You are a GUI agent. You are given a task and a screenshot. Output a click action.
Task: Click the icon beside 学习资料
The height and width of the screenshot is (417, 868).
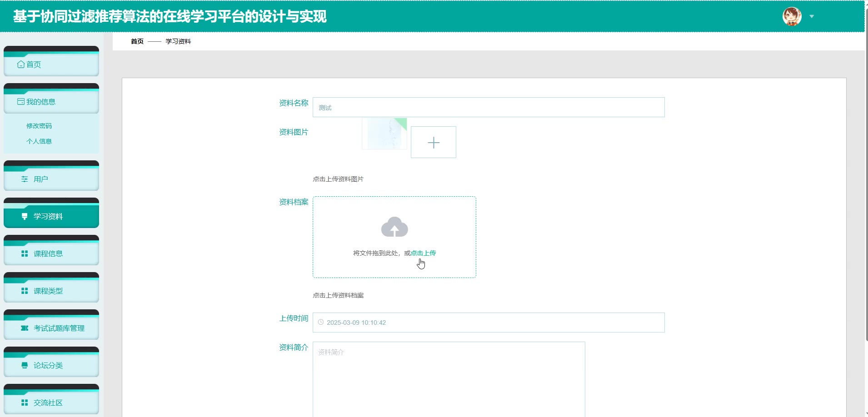point(25,217)
